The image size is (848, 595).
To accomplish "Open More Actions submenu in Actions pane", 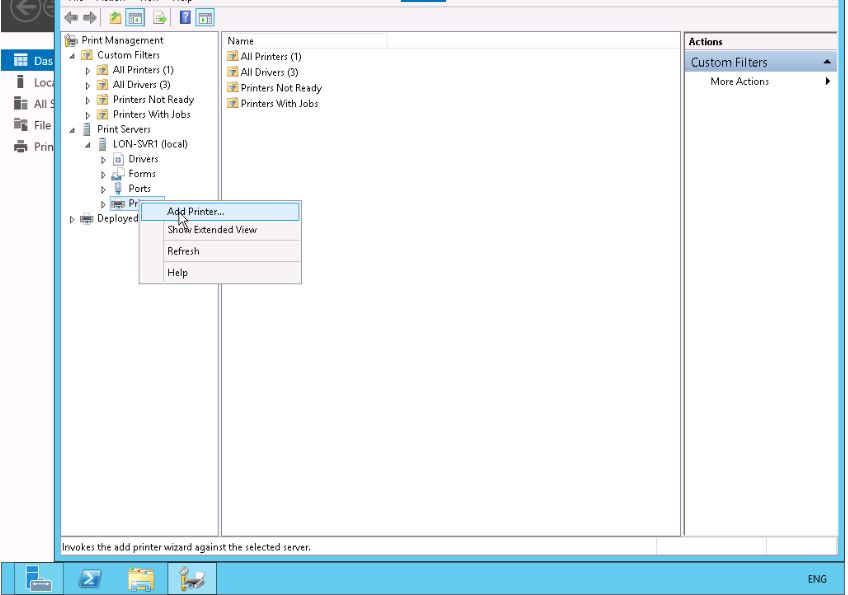I will (x=760, y=81).
